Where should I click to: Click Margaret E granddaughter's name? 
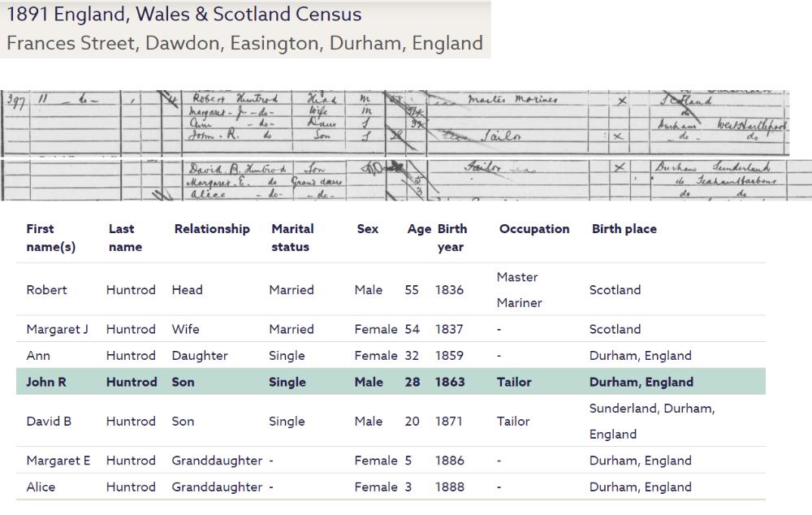pyautogui.click(x=58, y=461)
